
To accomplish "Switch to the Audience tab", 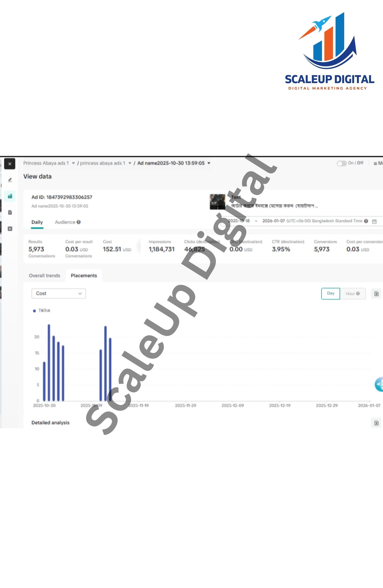I will pos(65,222).
